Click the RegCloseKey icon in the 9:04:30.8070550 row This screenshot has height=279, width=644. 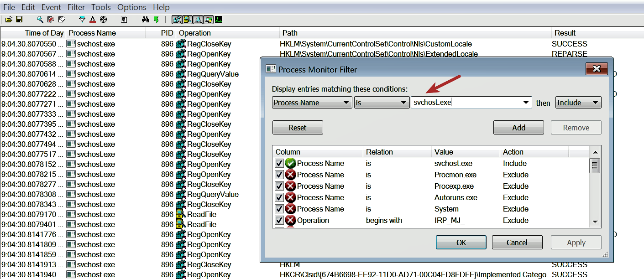tap(181, 44)
